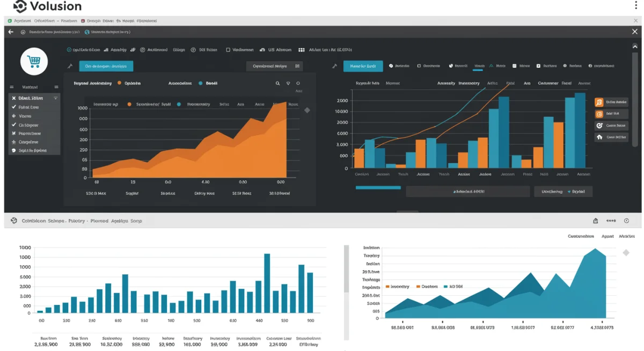Click the funnel filter icon beside the search icon
This screenshot has width=644, height=351.
point(288,84)
